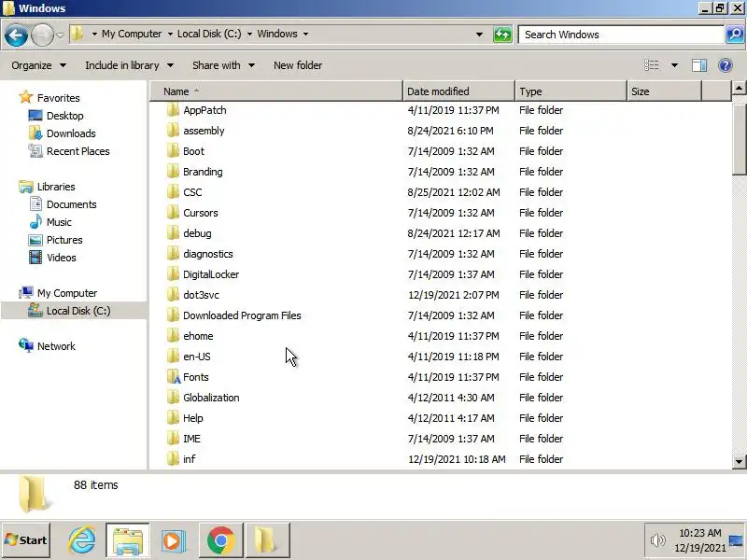This screenshot has width=747, height=560.
Task: Click the Search magnifier button
Action: tap(735, 35)
